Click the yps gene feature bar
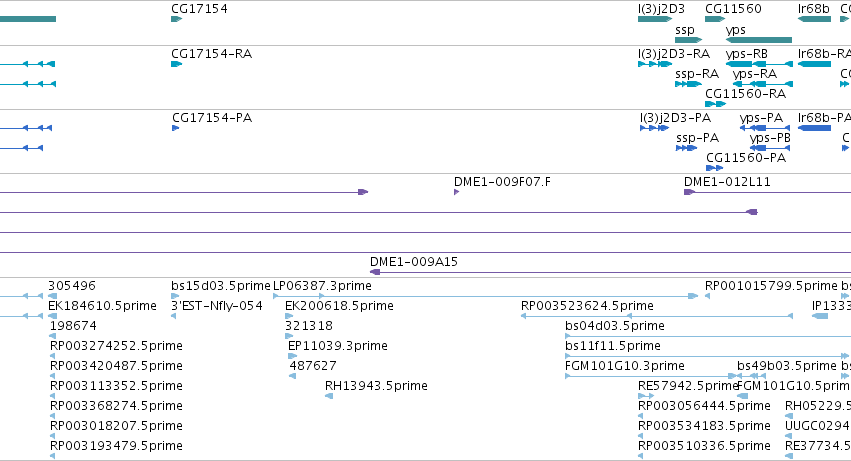Image resolution: width=851 pixels, height=461 pixels. [x=759, y=40]
